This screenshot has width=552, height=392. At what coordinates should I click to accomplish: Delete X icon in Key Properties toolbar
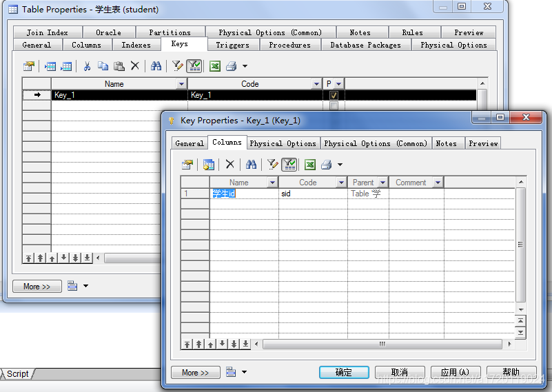point(230,165)
